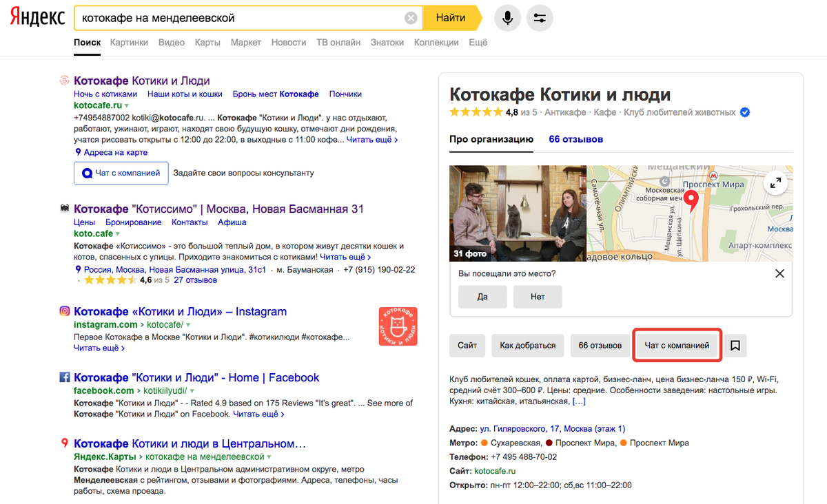Clear the search query with X icon
This screenshot has width=827, height=504.
pyautogui.click(x=411, y=18)
